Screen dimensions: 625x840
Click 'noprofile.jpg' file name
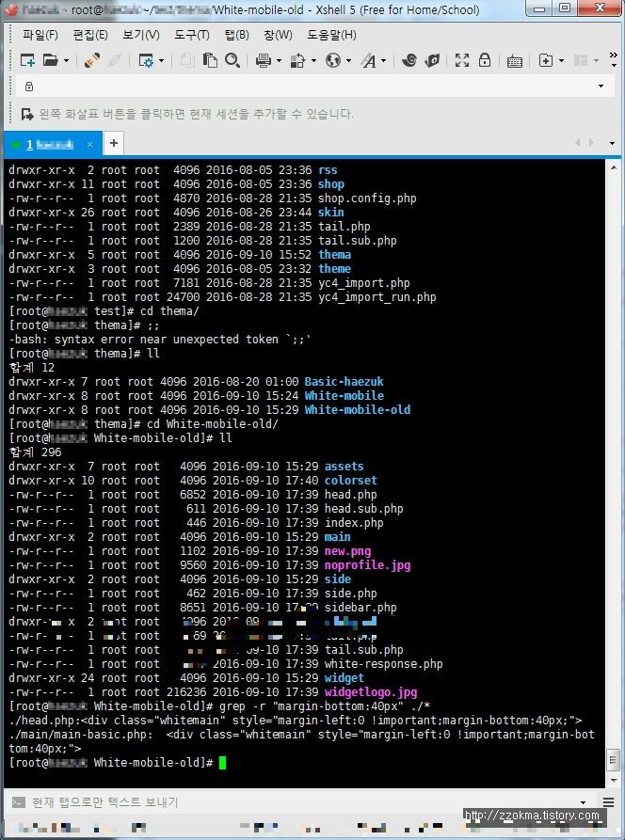368,565
